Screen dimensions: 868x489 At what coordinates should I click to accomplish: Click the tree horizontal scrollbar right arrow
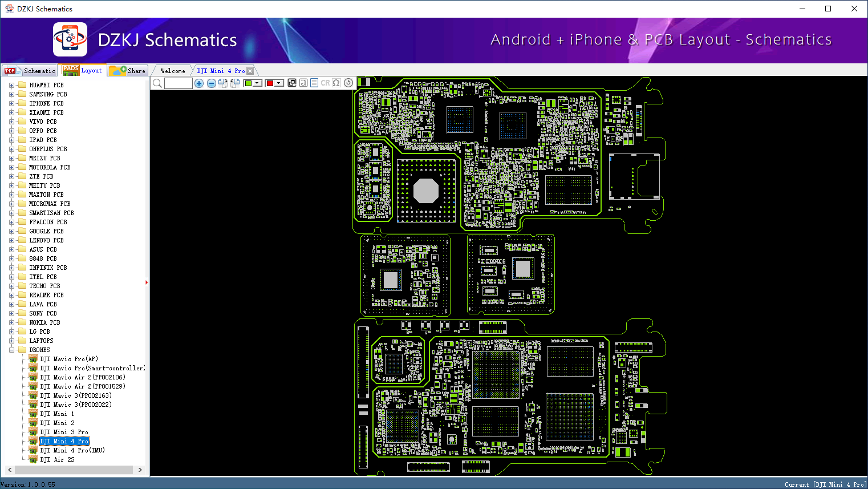pyautogui.click(x=140, y=470)
